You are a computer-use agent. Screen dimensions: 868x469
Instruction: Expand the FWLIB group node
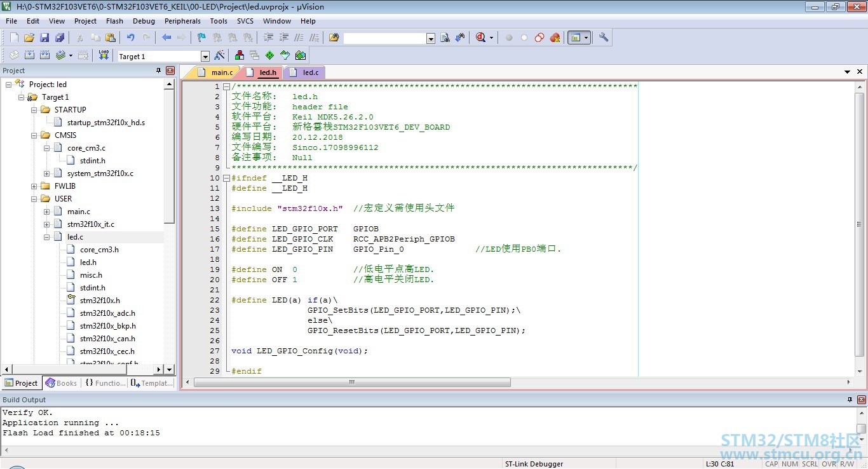click(x=34, y=186)
